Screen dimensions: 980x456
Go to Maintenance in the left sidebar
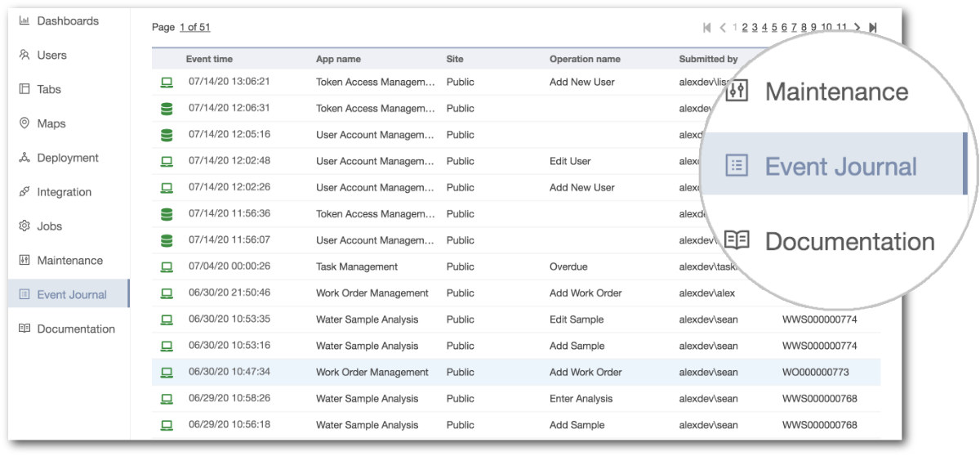point(69,261)
